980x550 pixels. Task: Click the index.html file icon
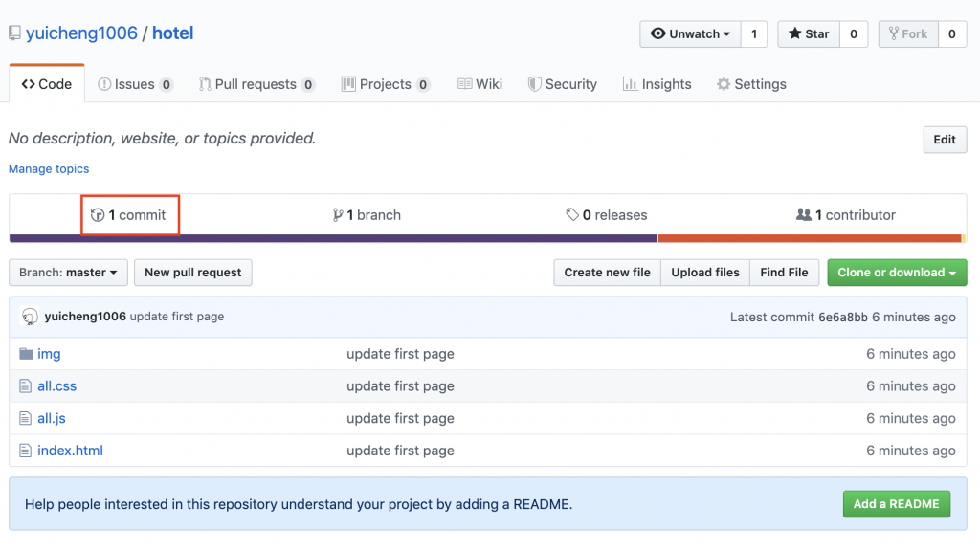point(26,451)
